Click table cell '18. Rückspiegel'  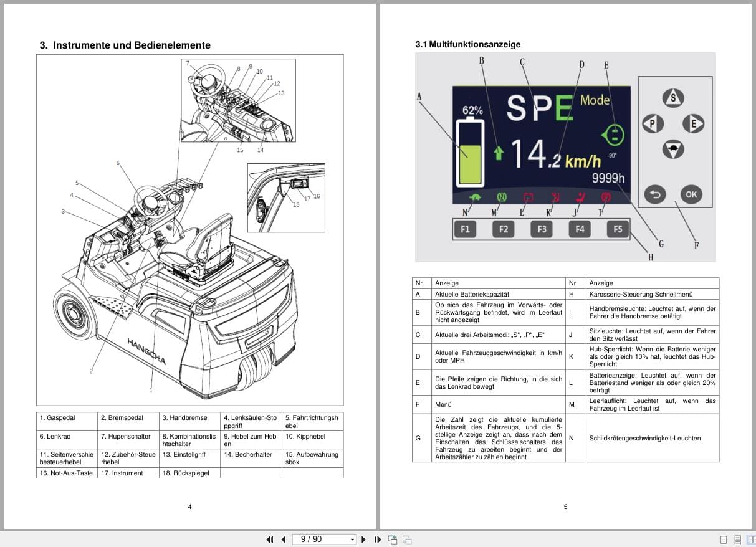pos(190,473)
